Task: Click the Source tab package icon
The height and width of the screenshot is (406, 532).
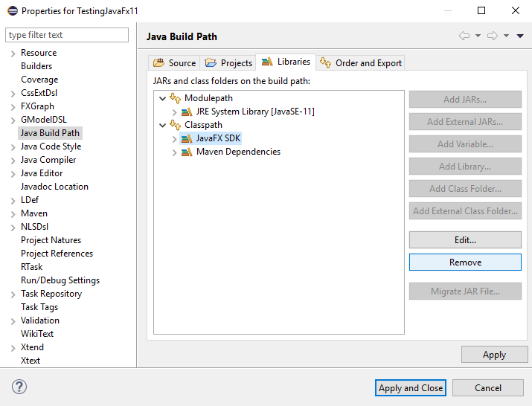Action: 158,62
